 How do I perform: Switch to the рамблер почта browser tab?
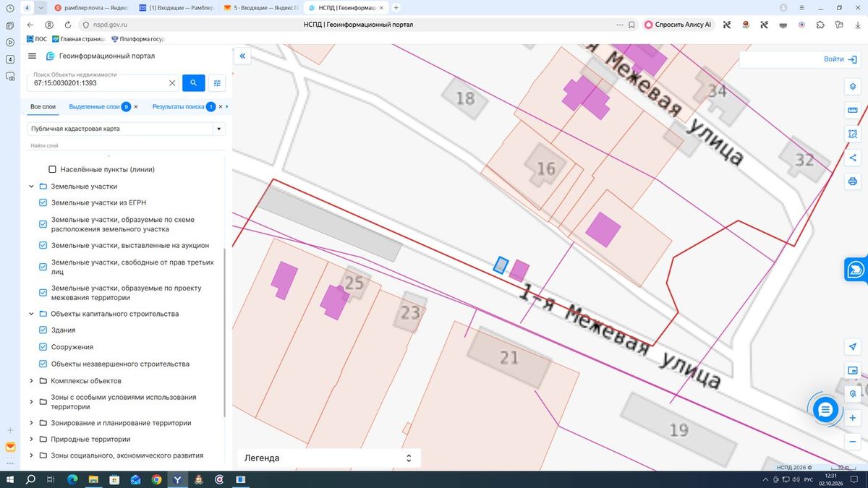coord(90,8)
